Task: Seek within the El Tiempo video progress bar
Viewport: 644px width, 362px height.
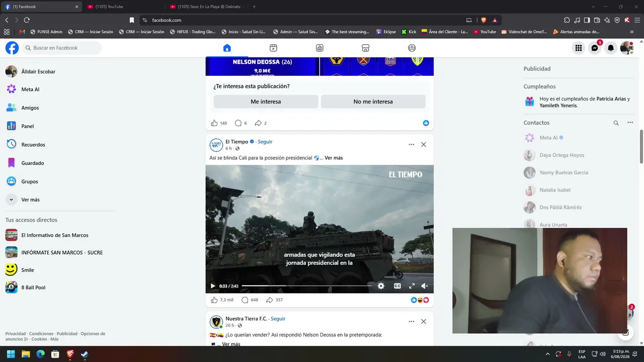Action: (306, 286)
